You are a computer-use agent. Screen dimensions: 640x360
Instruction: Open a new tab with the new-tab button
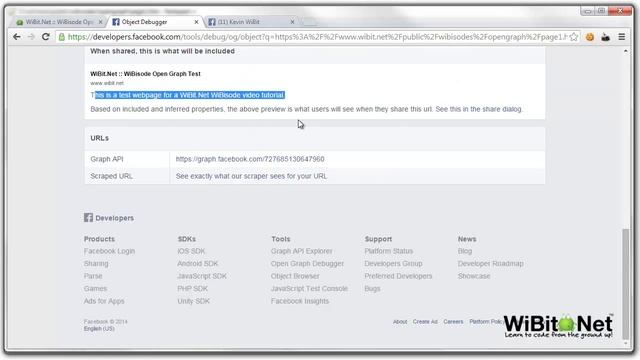pyautogui.click(x=310, y=22)
